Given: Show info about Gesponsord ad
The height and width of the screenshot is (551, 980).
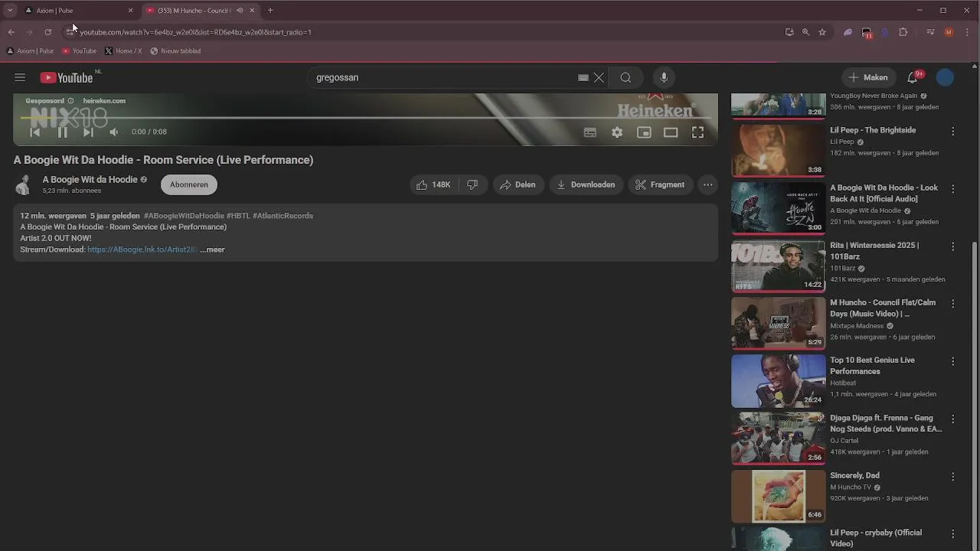Looking at the screenshot, I should point(70,101).
